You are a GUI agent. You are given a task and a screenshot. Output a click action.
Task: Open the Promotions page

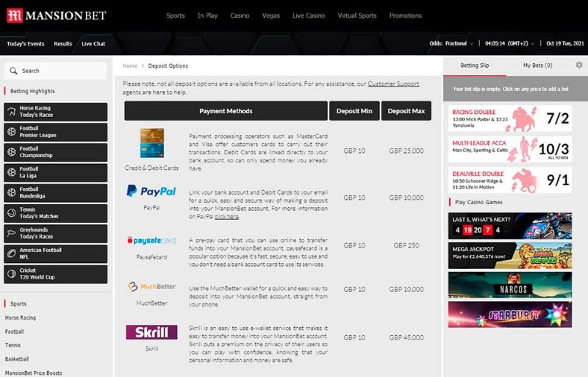[406, 15]
